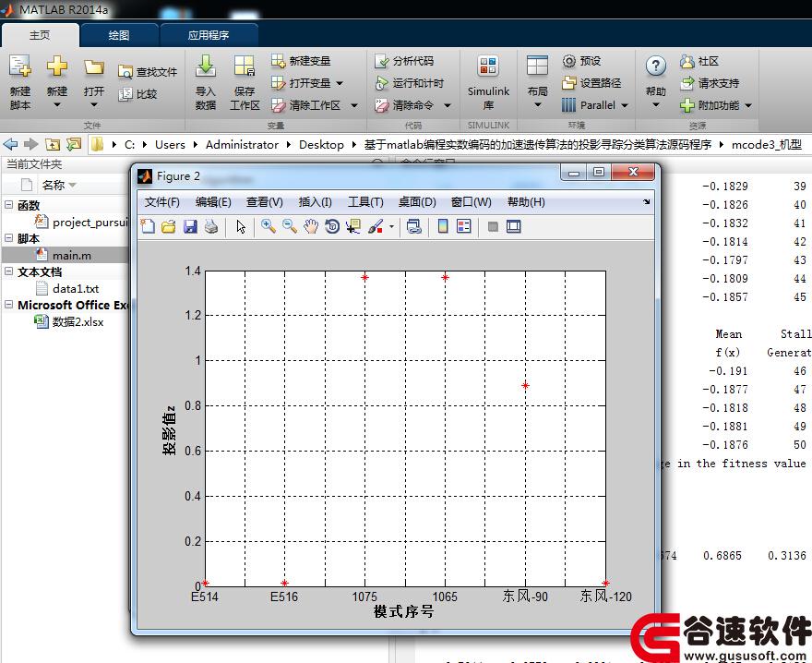Click the up one folder button
The image size is (812, 663).
53,144
